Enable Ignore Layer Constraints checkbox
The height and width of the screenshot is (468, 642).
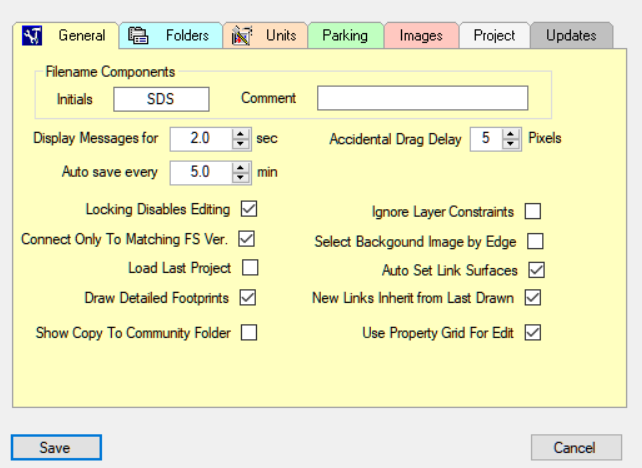coord(533,211)
